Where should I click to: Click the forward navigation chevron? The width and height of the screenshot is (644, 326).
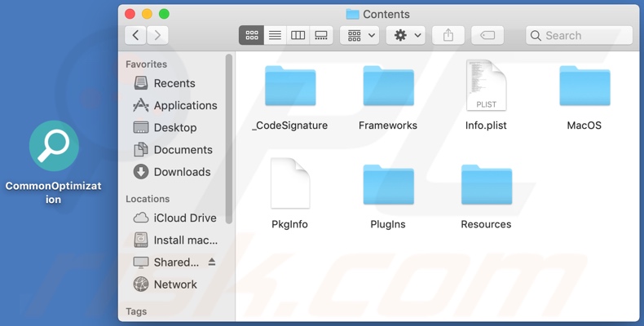coord(157,35)
